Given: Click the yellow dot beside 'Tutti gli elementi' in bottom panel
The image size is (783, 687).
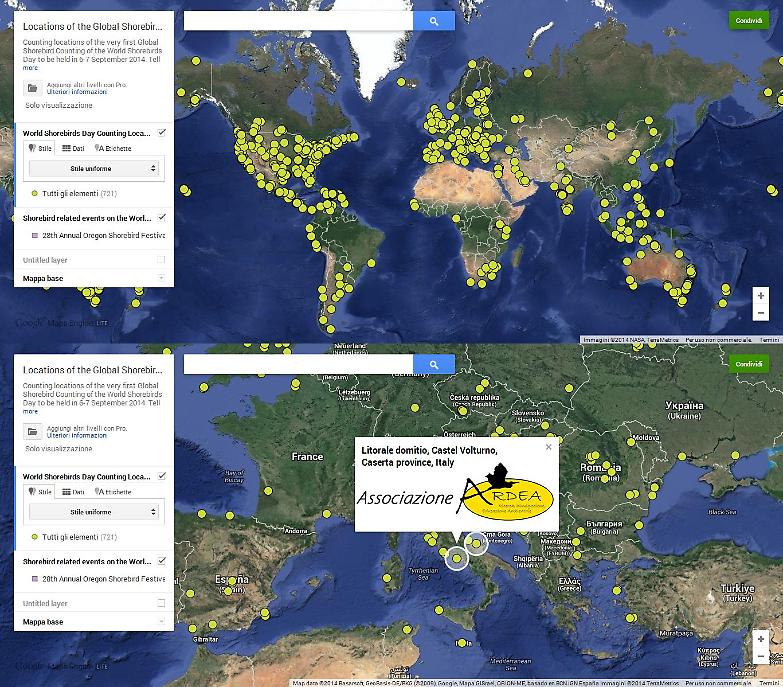Looking at the screenshot, I should point(34,537).
